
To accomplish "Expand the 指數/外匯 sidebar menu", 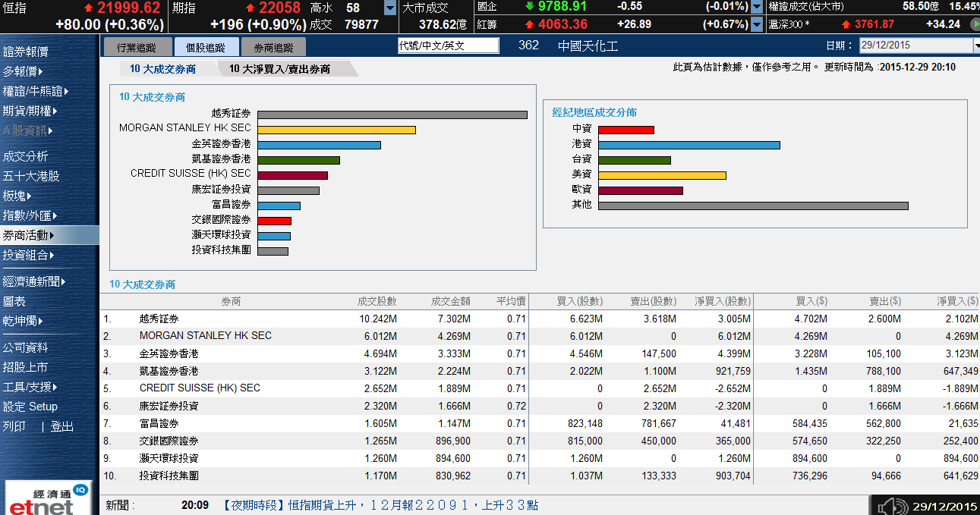I will click(30, 215).
